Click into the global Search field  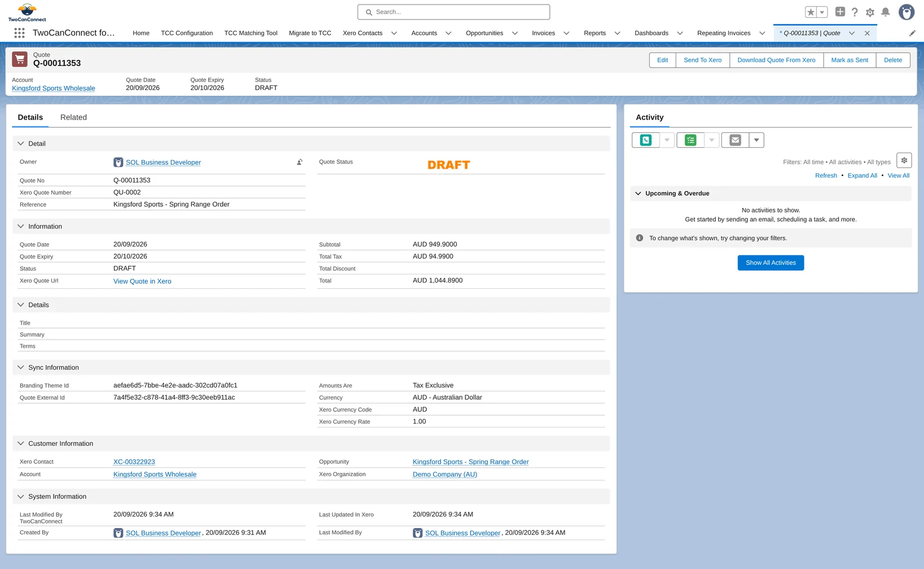click(453, 12)
